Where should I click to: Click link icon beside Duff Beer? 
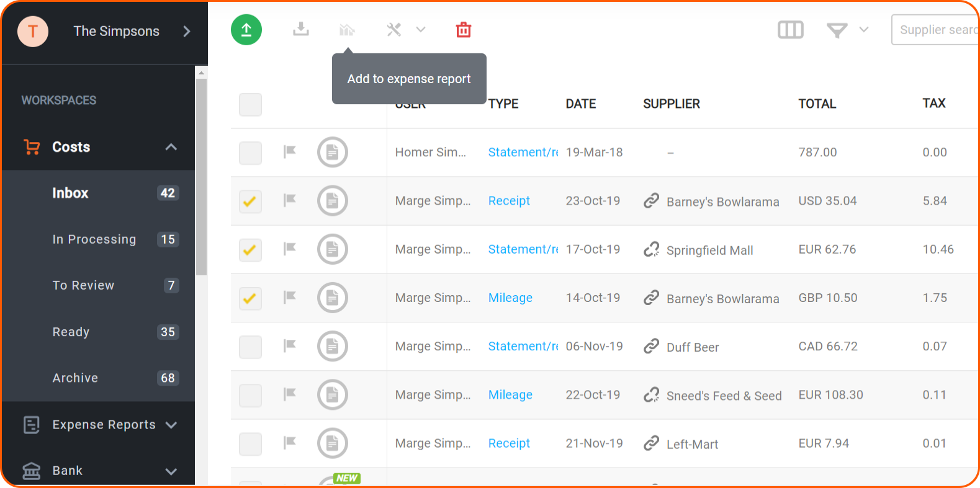coord(651,346)
